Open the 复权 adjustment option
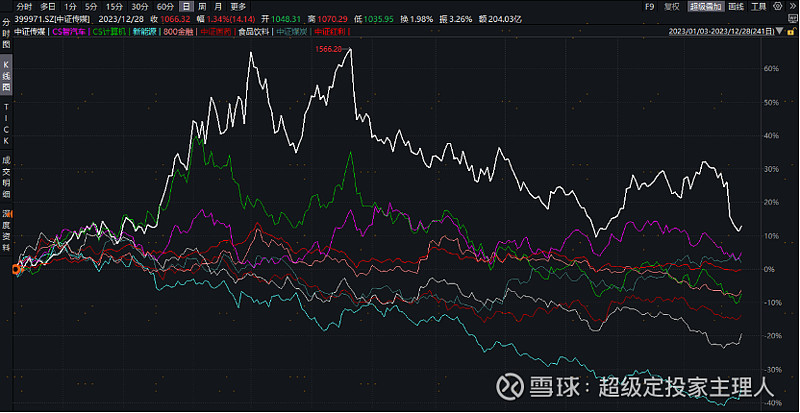The height and width of the screenshot is (413, 800). pos(671,7)
